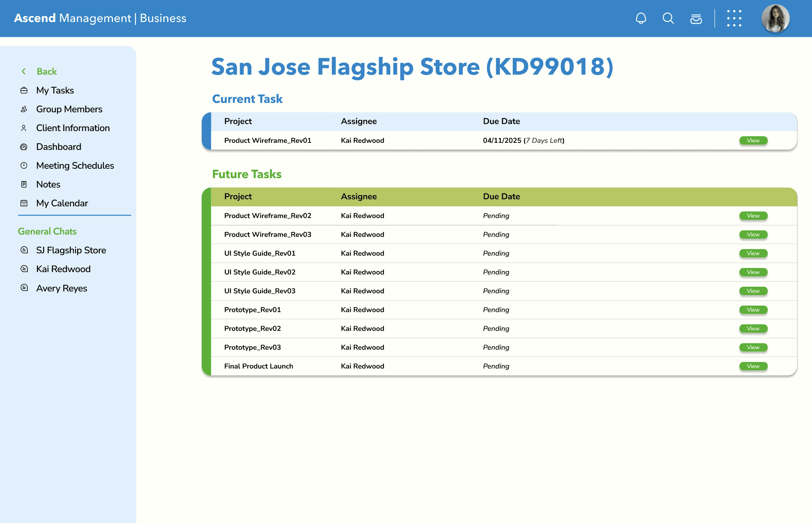812x523 pixels.
Task: Click View for UI Style Guide_Rev02
Action: [x=753, y=272]
